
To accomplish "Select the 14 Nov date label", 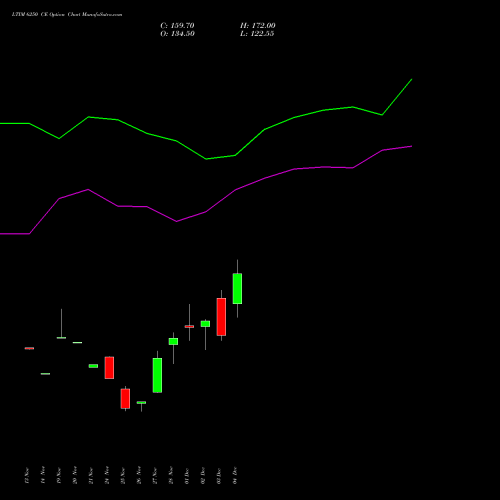I will click(x=43, y=475).
